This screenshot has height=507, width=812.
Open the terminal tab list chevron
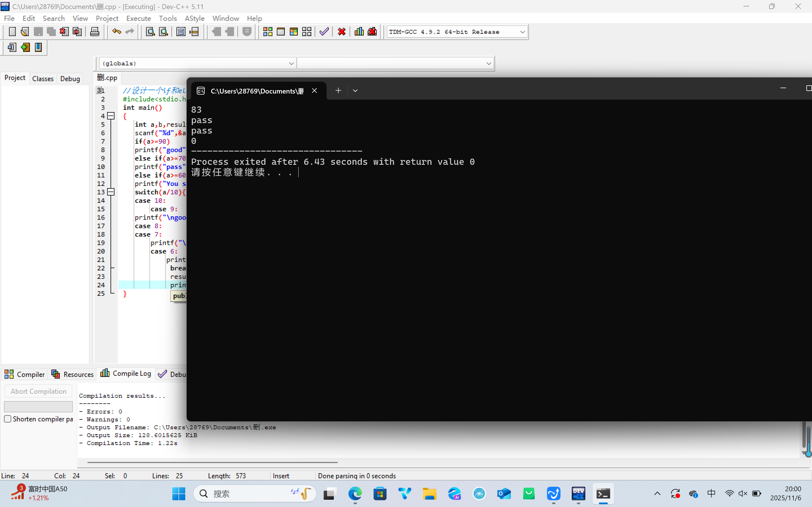pos(355,90)
